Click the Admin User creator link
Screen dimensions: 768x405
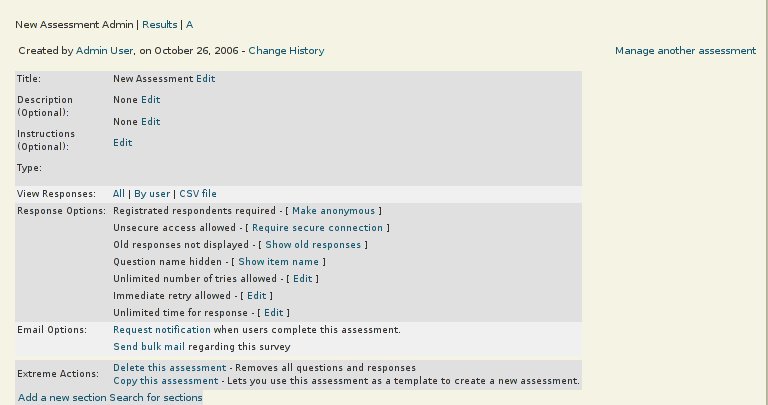point(105,50)
